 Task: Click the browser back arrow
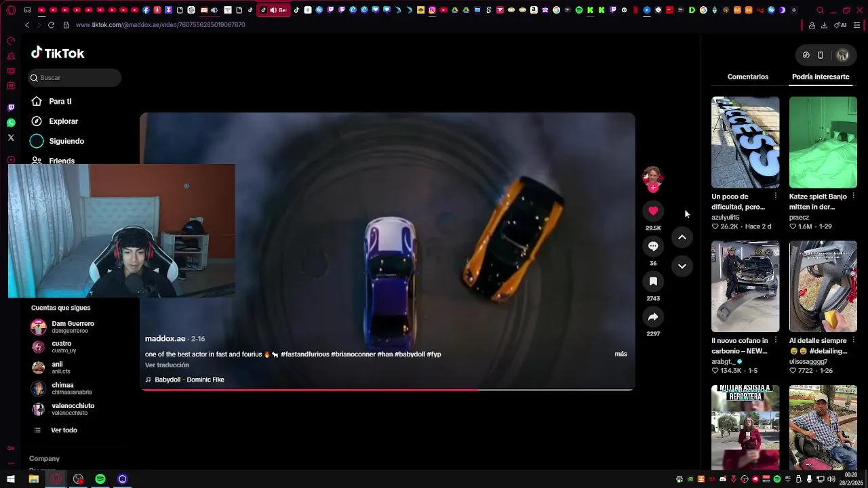[27, 25]
